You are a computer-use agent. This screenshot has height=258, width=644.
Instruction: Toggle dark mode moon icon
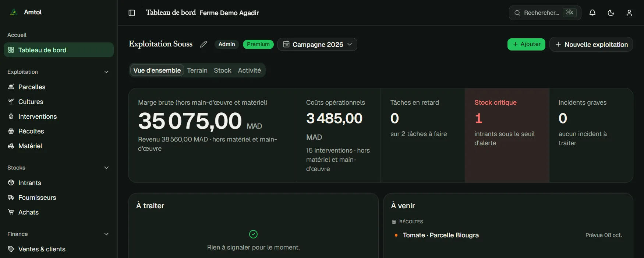[611, 13]
